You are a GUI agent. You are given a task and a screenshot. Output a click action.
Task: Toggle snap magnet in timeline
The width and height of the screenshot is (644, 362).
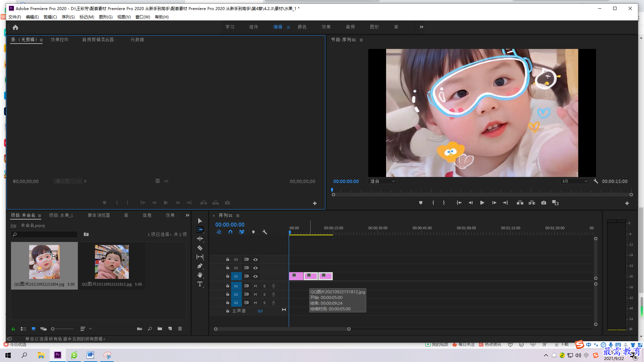(x=230, y=232)
